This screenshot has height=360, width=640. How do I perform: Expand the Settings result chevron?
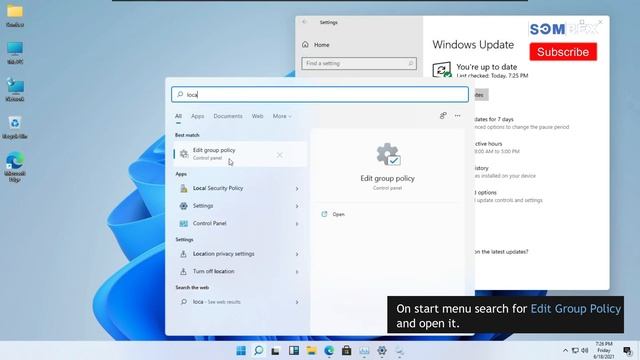coord(297,206)
